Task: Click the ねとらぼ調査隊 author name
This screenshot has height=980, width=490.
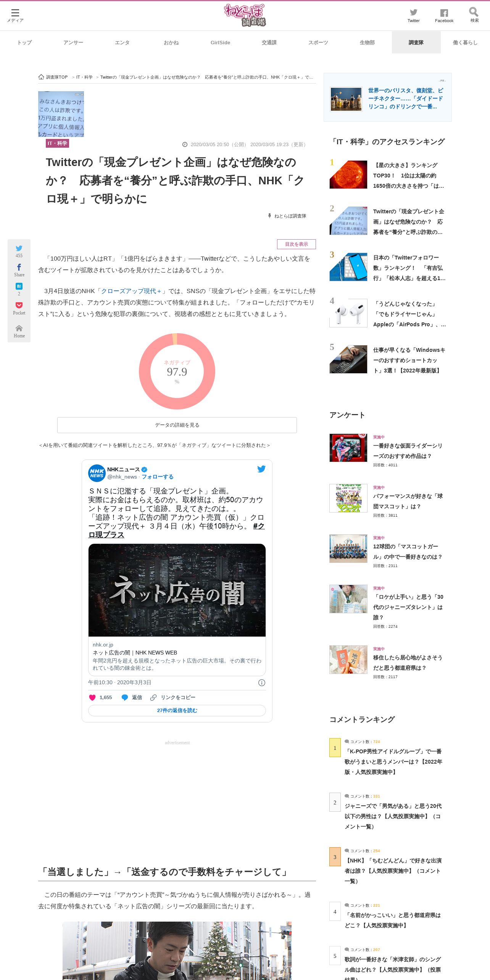Action: tap(290, 216)
